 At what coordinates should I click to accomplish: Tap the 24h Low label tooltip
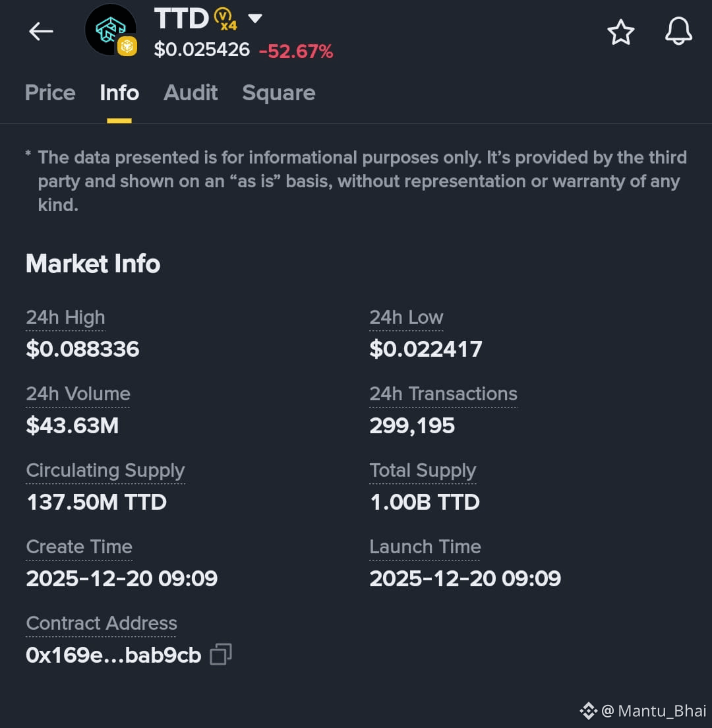pyautogui.click(x=406, y=318)
